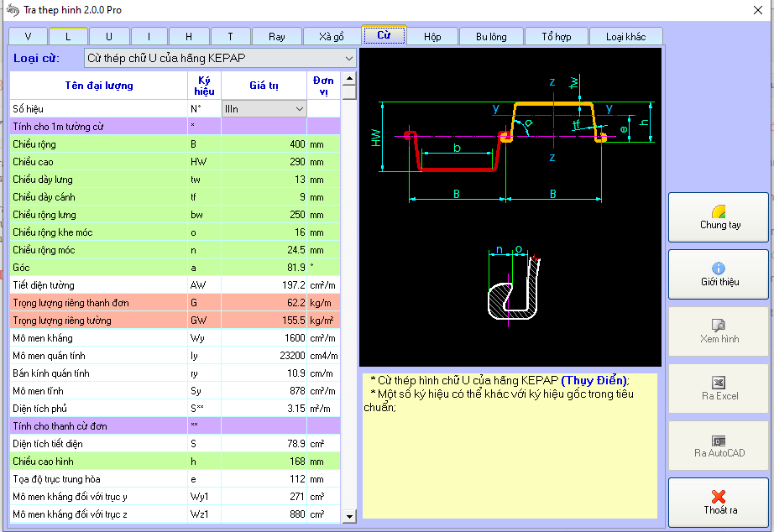
Task: Open the Tổ hợp tab
Action: (557, 37)
